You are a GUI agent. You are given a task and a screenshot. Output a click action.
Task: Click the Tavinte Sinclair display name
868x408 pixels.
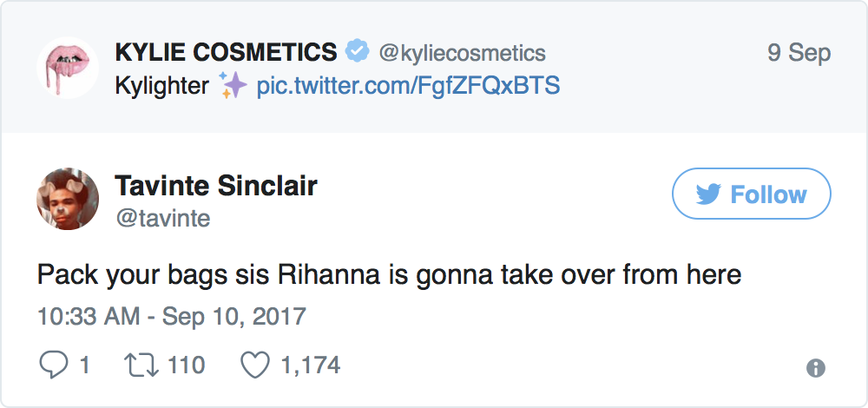coord(216,186)
